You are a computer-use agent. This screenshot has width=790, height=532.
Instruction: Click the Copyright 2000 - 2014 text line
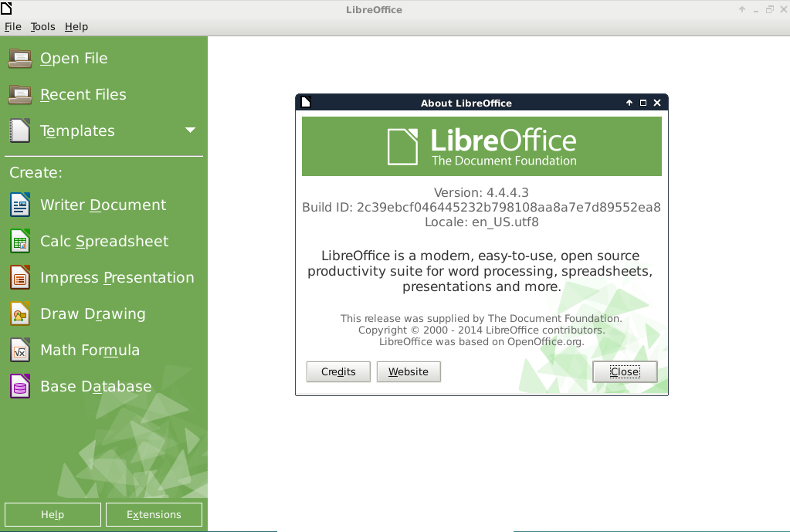tap(481, 330)
